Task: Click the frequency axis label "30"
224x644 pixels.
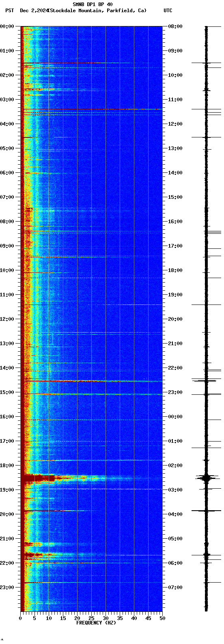Action: (106, 618)
